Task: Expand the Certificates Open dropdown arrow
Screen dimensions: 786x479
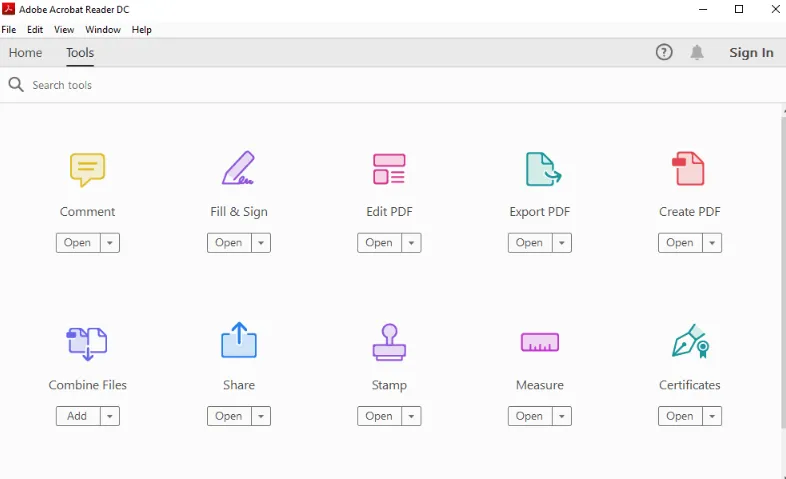Action: tap(712, 416)
